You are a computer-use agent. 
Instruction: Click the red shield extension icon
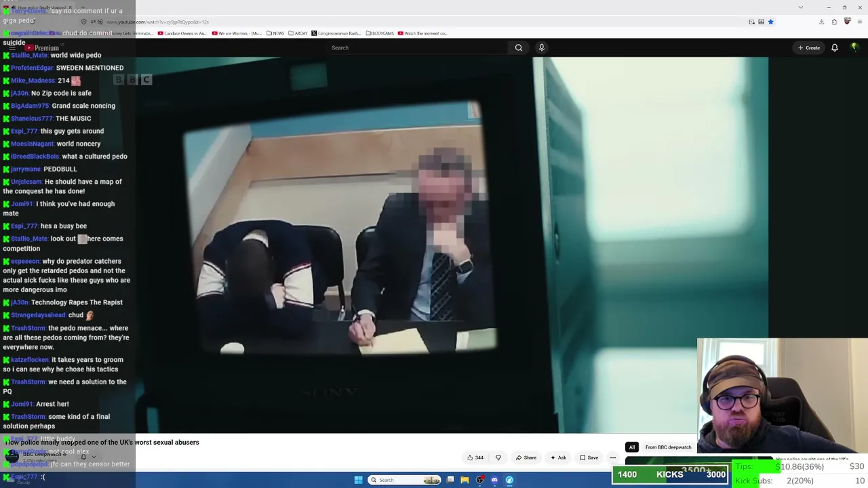[x=848, y=22]
